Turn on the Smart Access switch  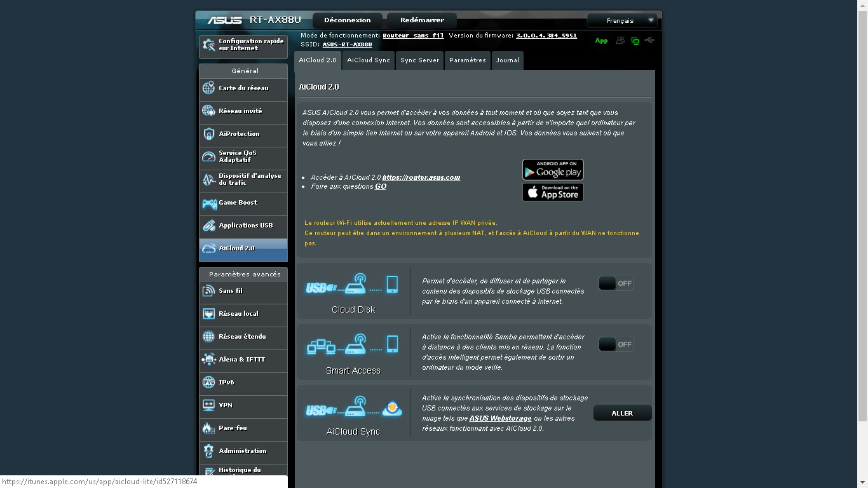pos(616,344)
